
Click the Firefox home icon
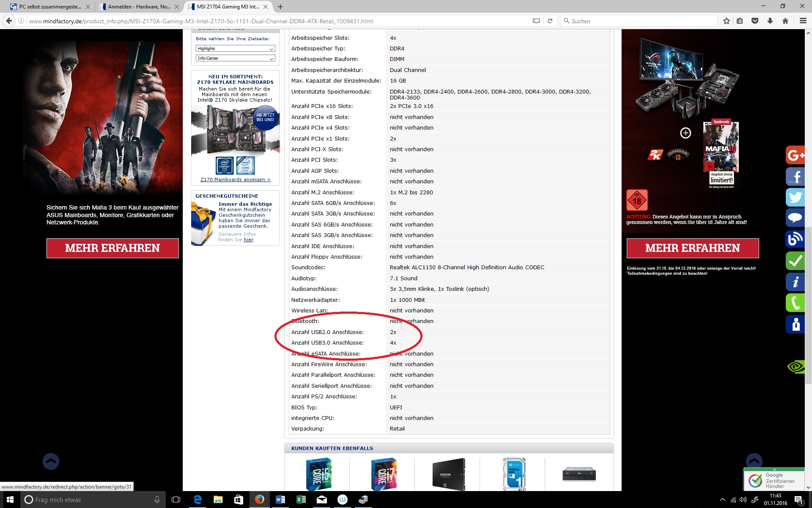[785, 21]
